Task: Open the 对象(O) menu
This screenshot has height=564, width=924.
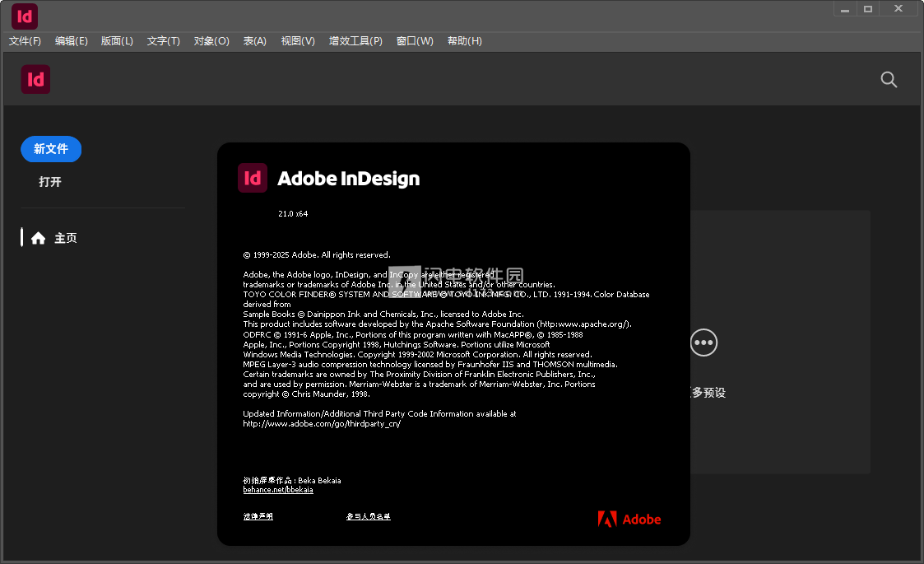Action: pyautogui.click(x=211, y=41)
